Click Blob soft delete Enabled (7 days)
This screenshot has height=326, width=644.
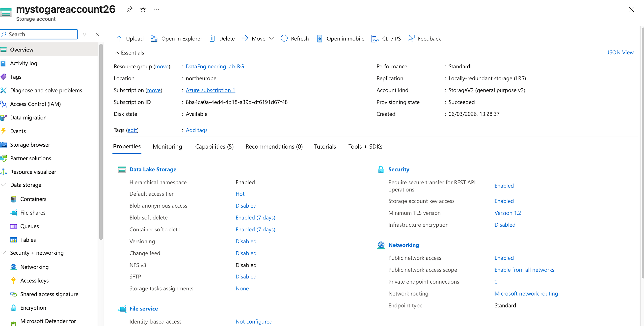tap(255, 217)
